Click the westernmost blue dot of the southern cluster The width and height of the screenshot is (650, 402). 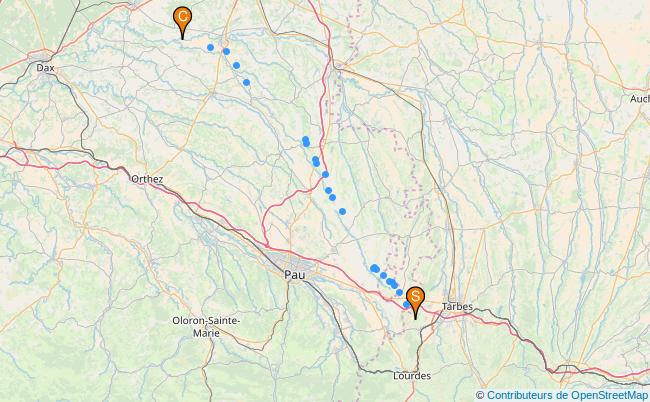click(x=374, y=268)
